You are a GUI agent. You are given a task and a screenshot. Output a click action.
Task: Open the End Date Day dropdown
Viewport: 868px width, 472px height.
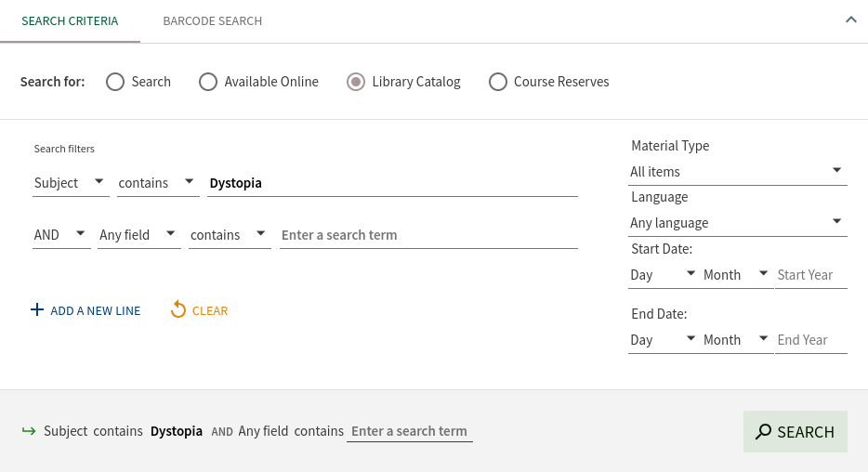[663, 340]
